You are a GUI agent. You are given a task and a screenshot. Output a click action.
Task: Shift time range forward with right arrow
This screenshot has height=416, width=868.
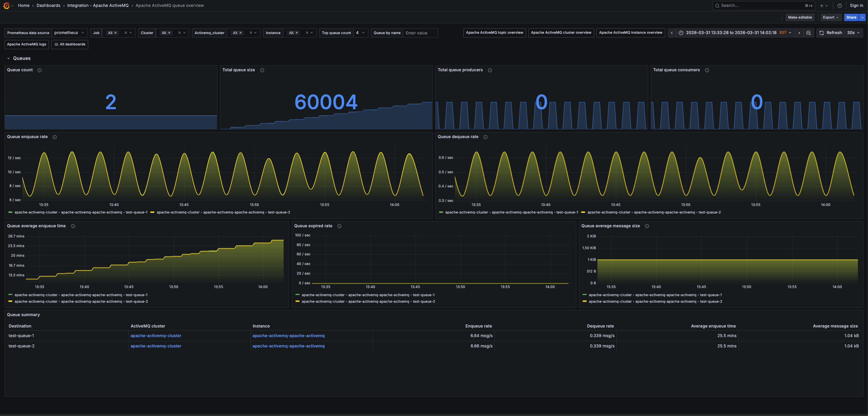[799, 33]
